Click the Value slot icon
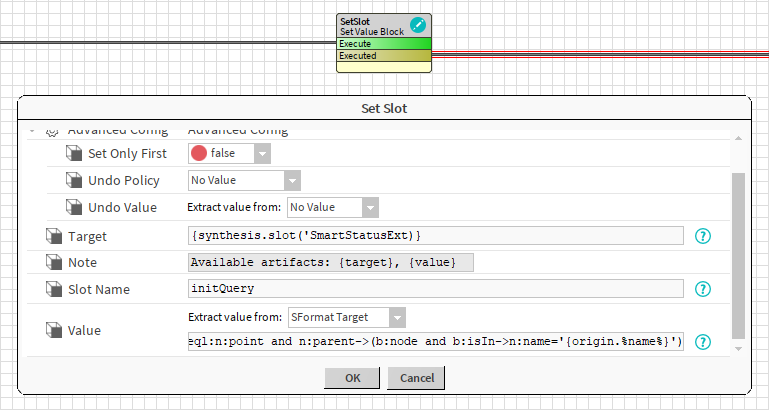Image resolution: width=769 pixels, height=410 pixels. pyautogui.click(x=53, y=330)
